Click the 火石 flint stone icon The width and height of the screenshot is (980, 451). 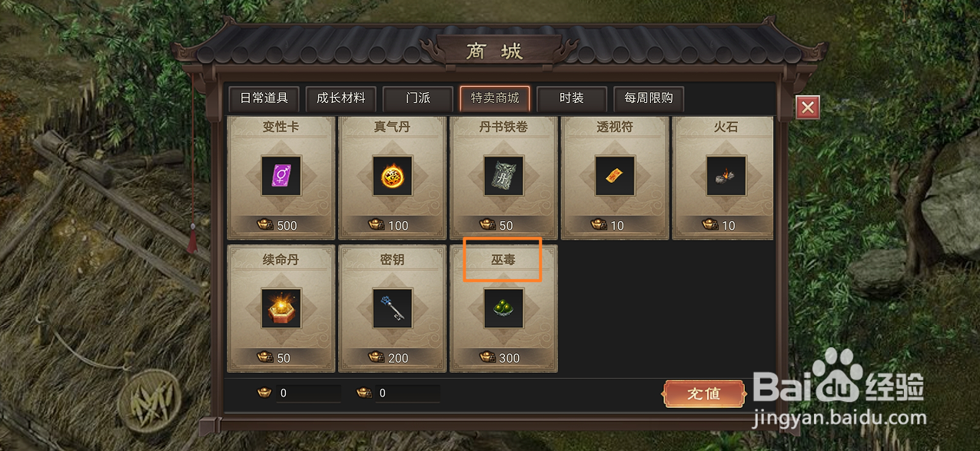[726, 176]
